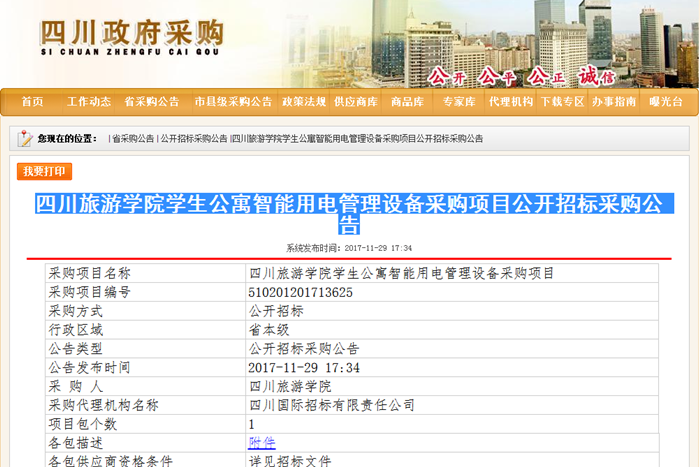Visit the 下载专区 section
Viewport: 700px width, 467px height.
click(562, 102)
